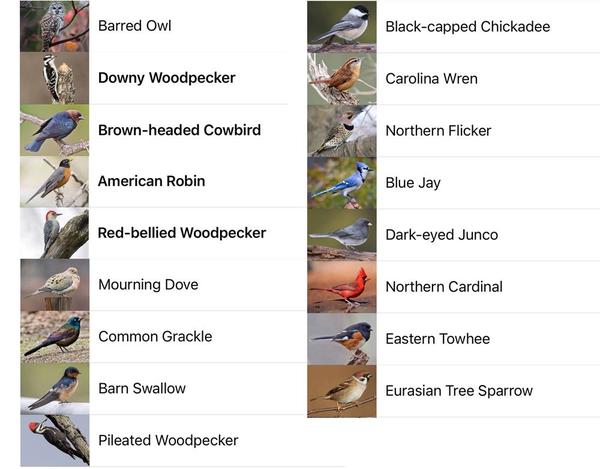Select the Downy Woodpecker bold name
The width and height of the screenshot is (600, 469).
coord(167,78)
